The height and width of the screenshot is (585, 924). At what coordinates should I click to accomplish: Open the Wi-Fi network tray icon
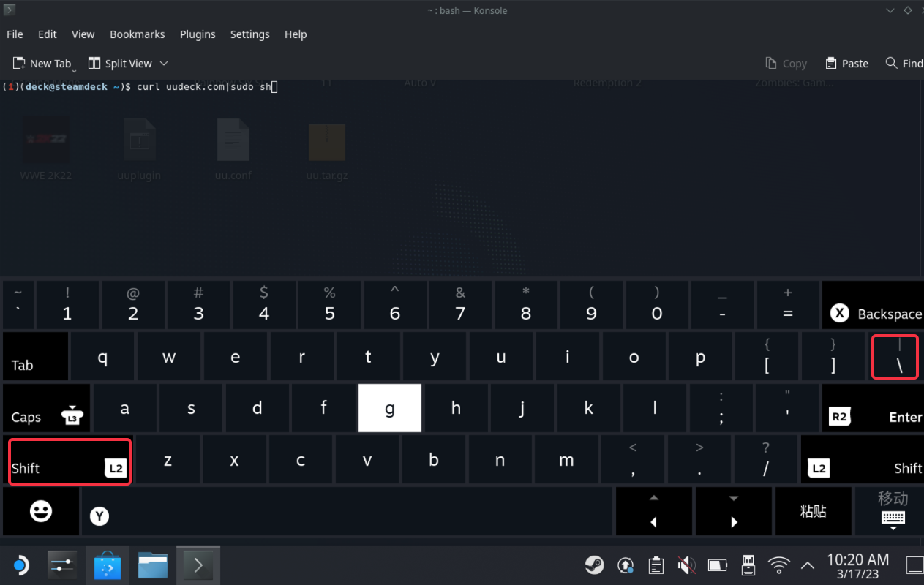pos(779,565)
